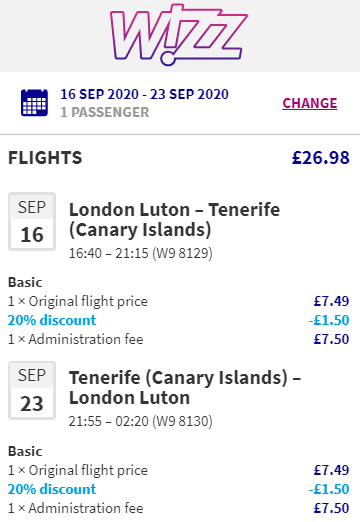Screen dimensions: 360x522
Task: Click the W9 8130 flight time line
Action: (140, 421)
